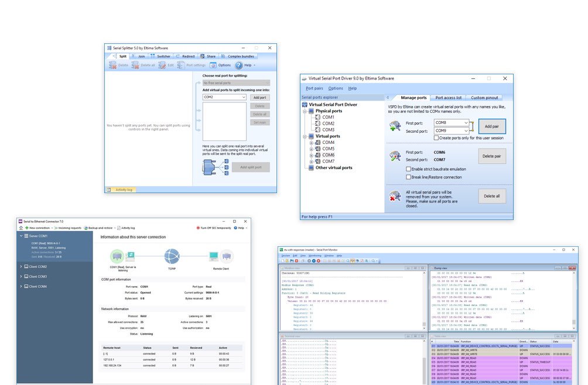This screenshot has width=588, height=385.
Task: Collapse the serial ports explorer panel arrow
Action: tap(388, 97)
